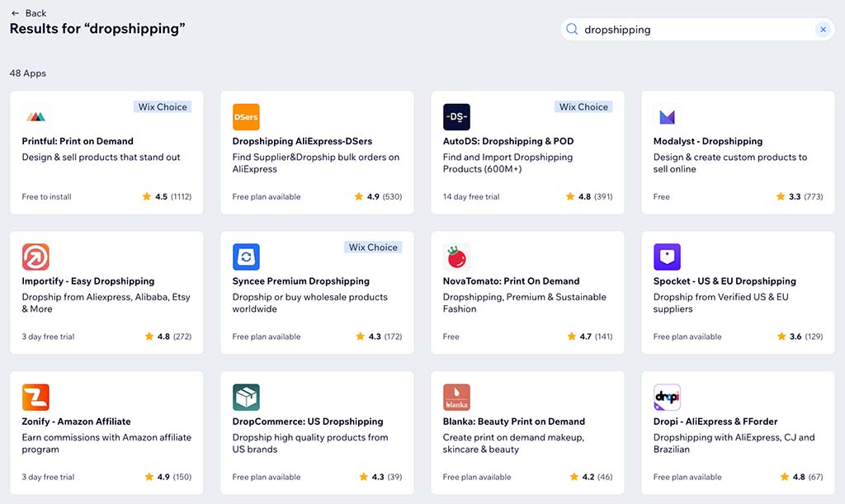Image resolution: width=845 pixels, height=504 pixels.
Task: Open Modalyst - Dropshipping title
Action: pyautogui.click(x=708, y=141)
